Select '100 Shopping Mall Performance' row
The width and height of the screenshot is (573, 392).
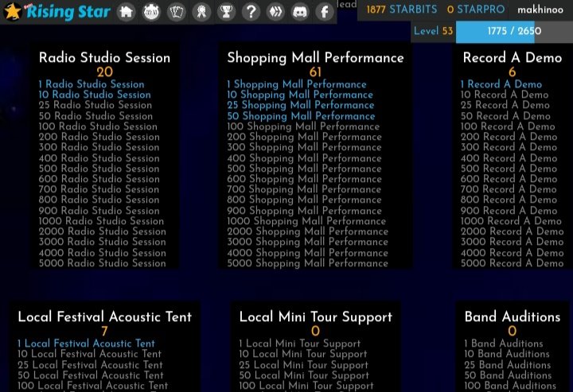coord(303,126)
